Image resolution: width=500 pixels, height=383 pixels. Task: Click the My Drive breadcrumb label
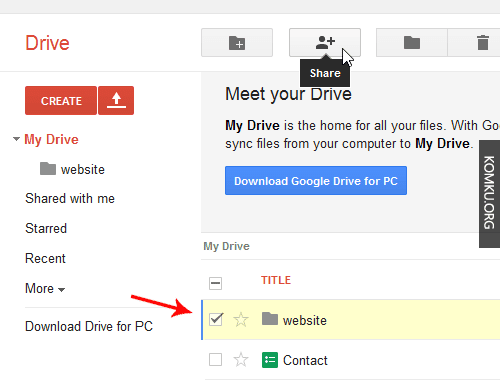click(x=227, y=246)
